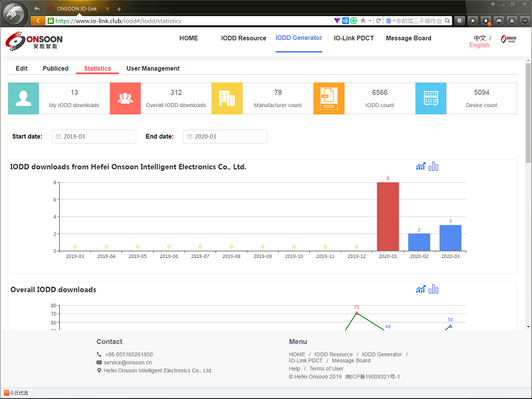The width and height of the screenshot is (532, 399).
Task: Switch Overall IODD downloads chart to line view
Action: click(x=421, y=289)
